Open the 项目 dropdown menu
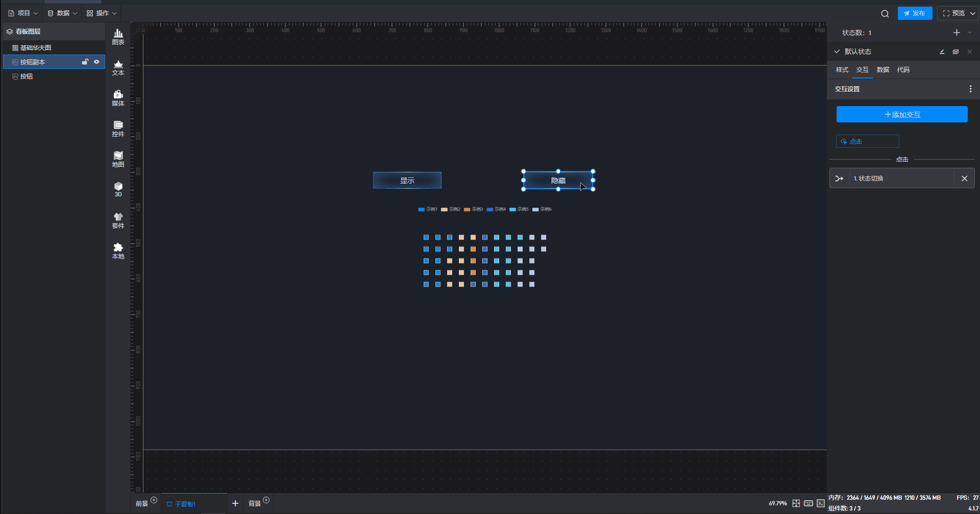 pos(23,13)
